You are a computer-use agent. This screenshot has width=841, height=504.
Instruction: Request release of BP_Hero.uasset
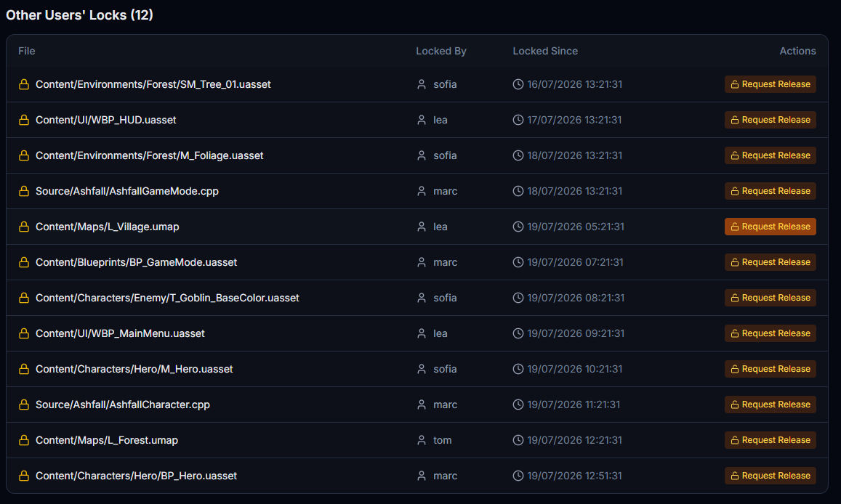770,476
